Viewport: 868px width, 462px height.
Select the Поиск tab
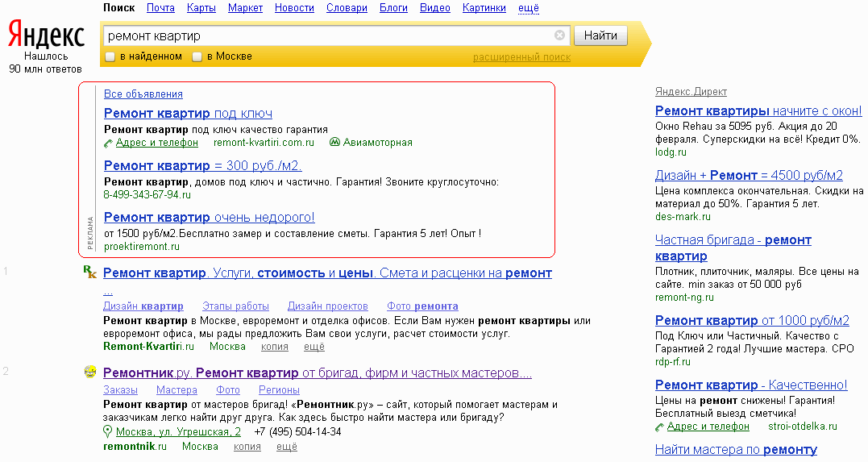pyautogui.click(x=119, y=8)
